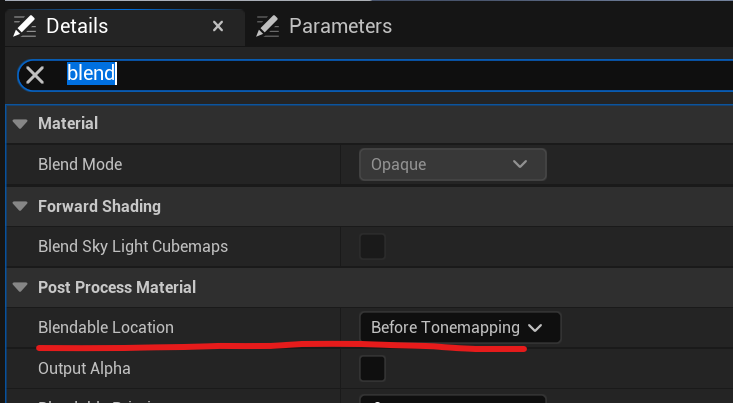Open the Blend Mode dropdown
The image size is (733, 403).
pos(453,164)
